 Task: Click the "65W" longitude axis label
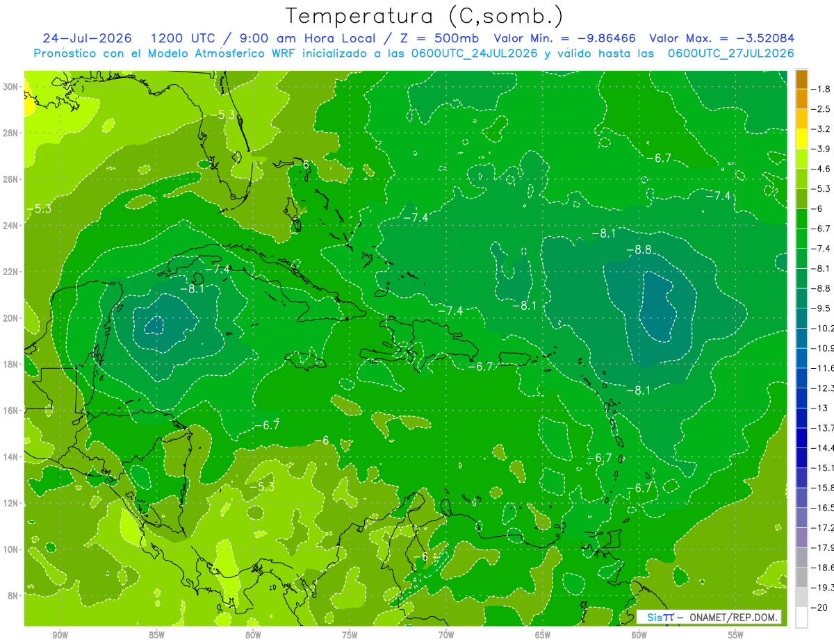pyautogui.click(x=543, y=635)
